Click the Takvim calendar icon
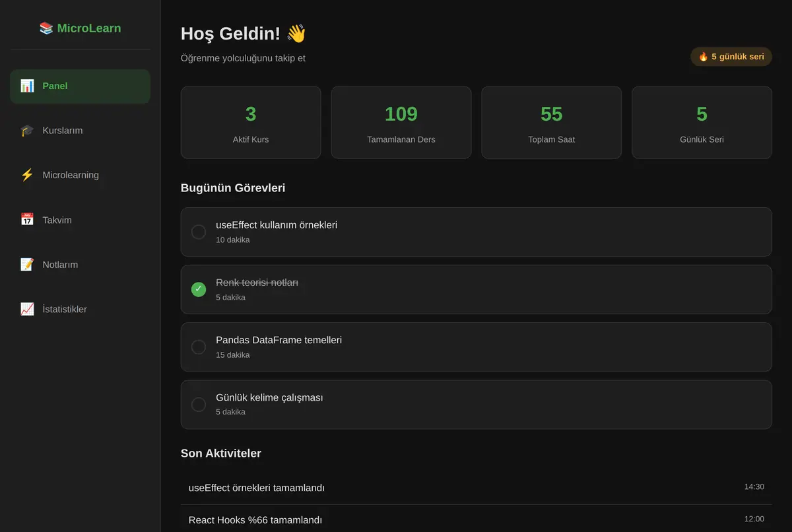This screenshot has width=792, height=532. coord(27,220)
